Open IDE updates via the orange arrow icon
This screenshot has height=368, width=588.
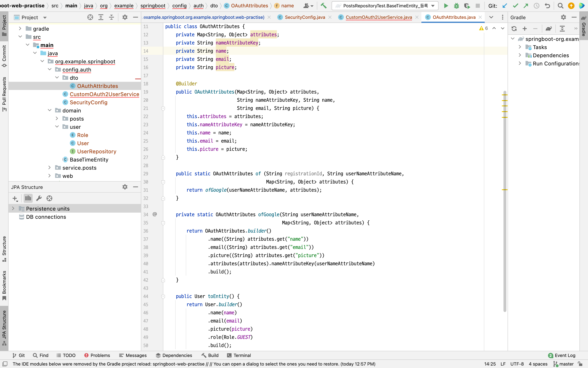(x=571, y=6)
